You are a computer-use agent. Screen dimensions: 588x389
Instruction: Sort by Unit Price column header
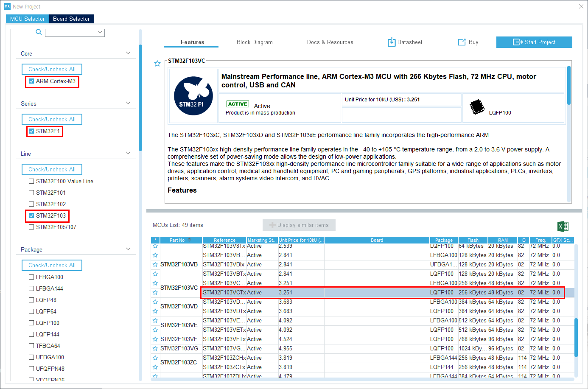(301, 240)
